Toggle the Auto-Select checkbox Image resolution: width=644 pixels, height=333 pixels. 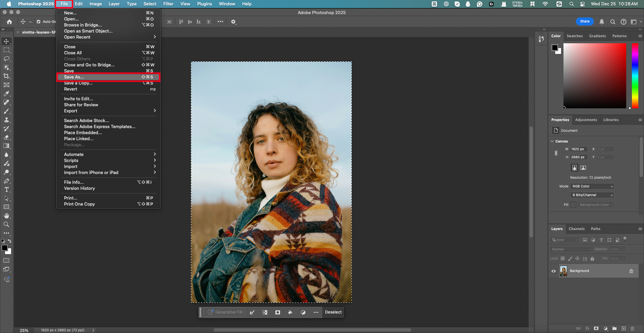(38, 22)
